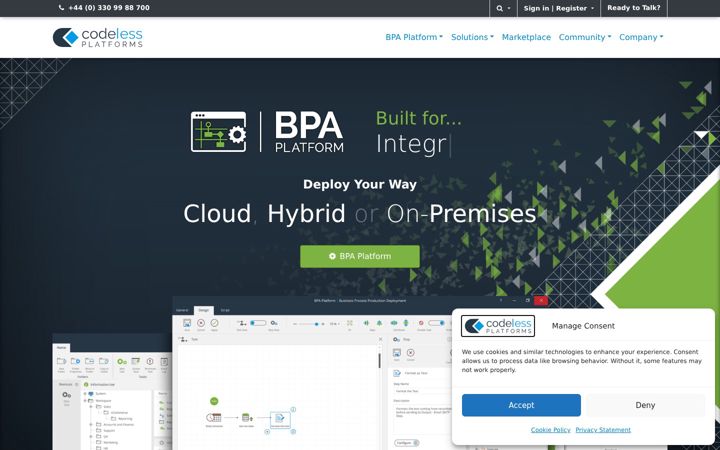Select the Home tab in the back window
The width and height of the screenshot is (720, 450).
coord(62,348)
